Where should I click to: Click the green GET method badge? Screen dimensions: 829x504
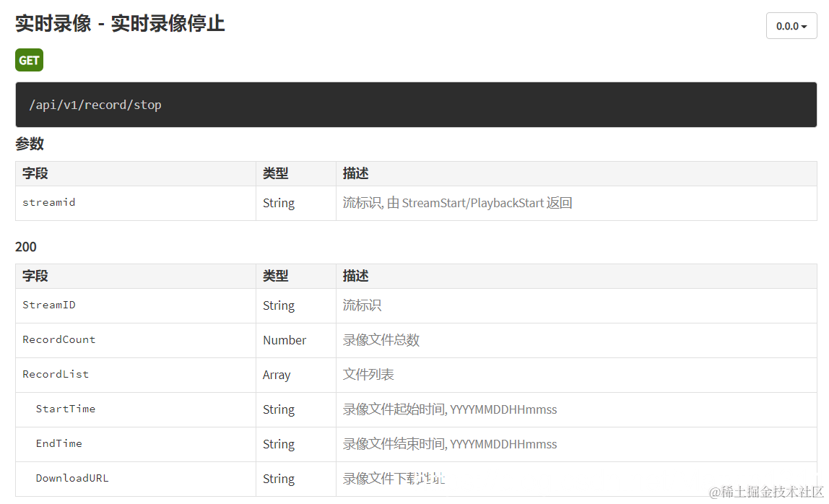pyautogui.click(x=29, y=60)
